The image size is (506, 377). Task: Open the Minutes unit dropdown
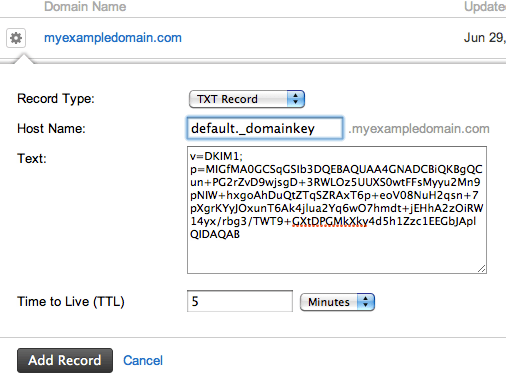tap(337, 302)
